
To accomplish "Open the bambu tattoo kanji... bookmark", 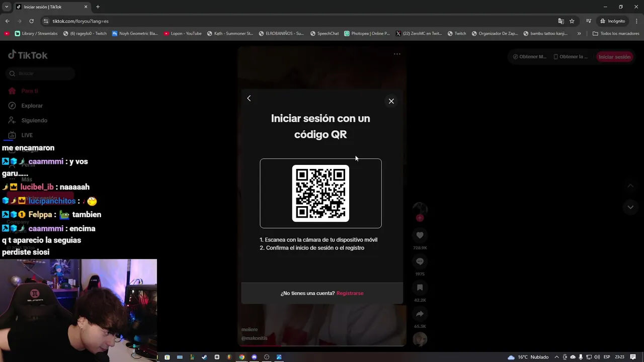I will tap(545, 34).
